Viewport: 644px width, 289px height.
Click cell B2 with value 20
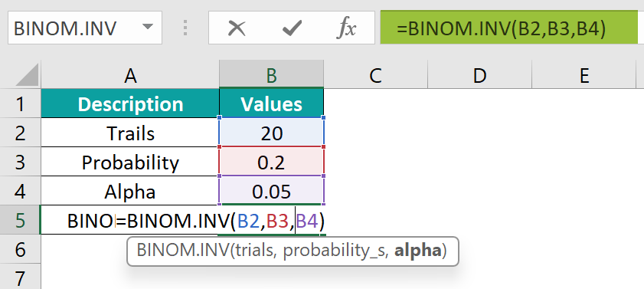pos(272,133)
